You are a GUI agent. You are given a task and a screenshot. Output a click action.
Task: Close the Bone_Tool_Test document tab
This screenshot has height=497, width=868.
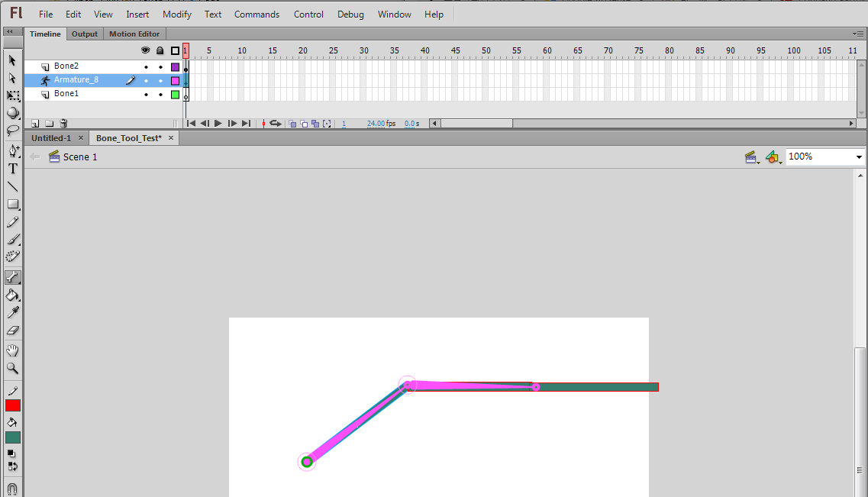point(171,138)
